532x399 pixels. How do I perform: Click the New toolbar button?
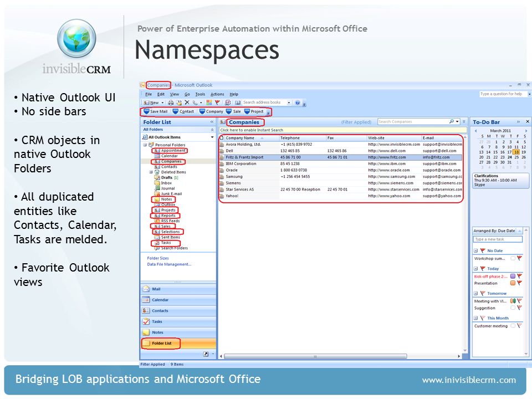[x=151, y=103]
